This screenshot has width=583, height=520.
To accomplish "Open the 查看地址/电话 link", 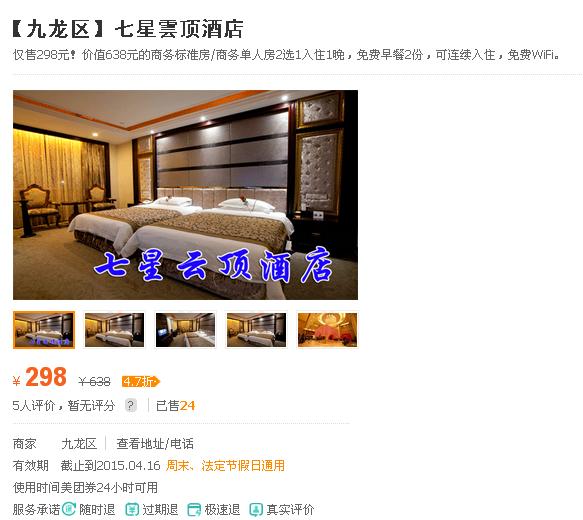I will point(155,444).
